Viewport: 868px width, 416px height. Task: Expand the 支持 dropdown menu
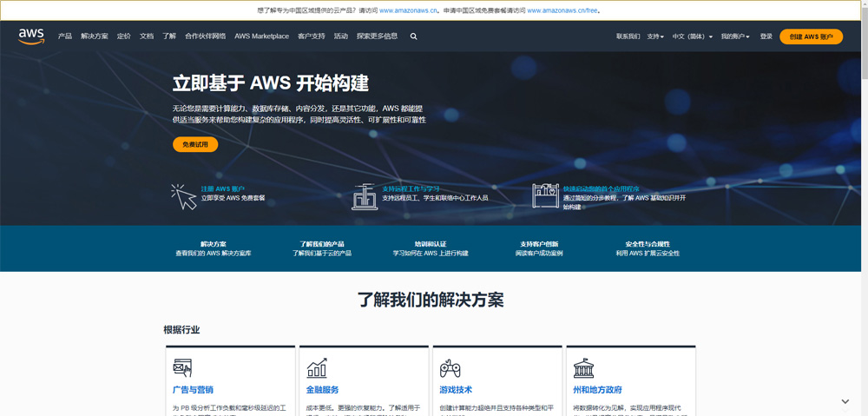pos(655,36)
